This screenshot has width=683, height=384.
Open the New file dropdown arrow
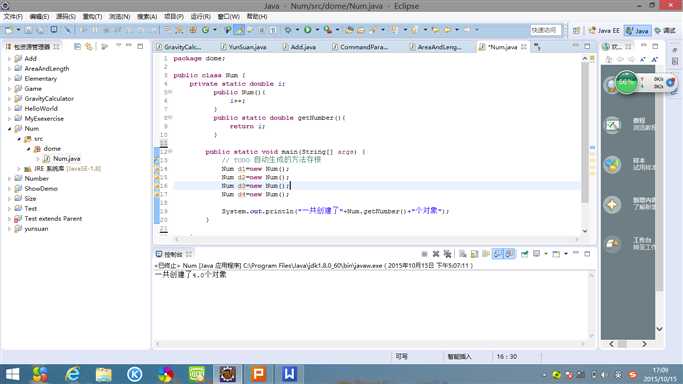coord(18,30)
